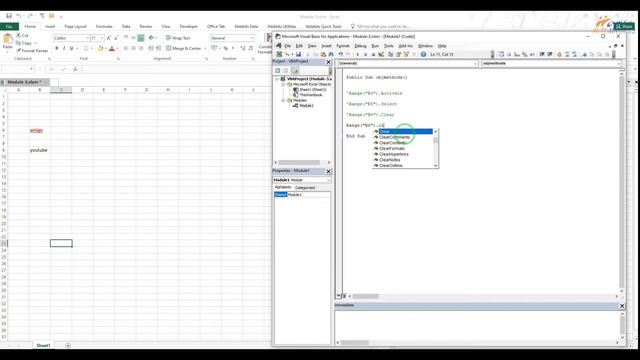This screenshot has width=640, height=360.
Task: Open the Tools menu in VBA editor
Action: tap(389, 46)
